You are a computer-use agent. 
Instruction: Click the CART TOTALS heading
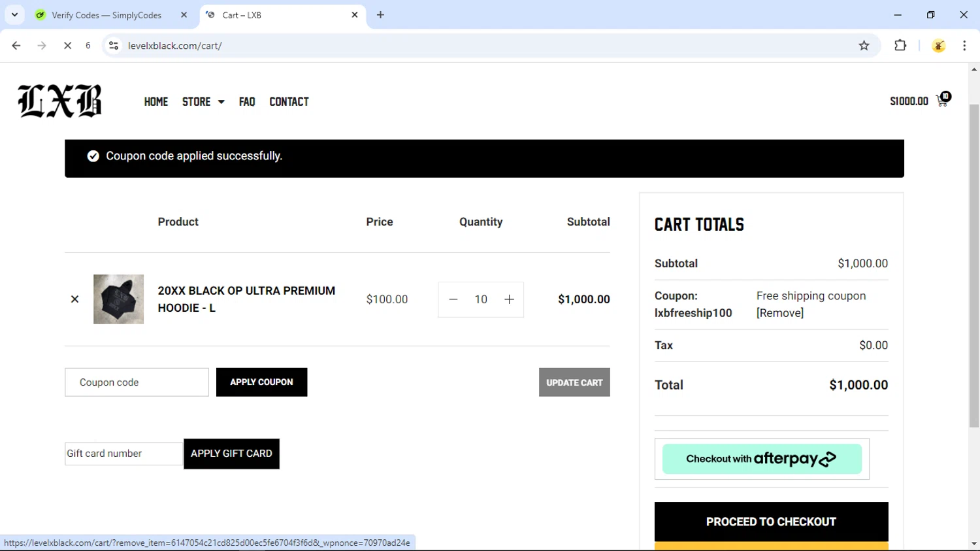tap(699, 225)
